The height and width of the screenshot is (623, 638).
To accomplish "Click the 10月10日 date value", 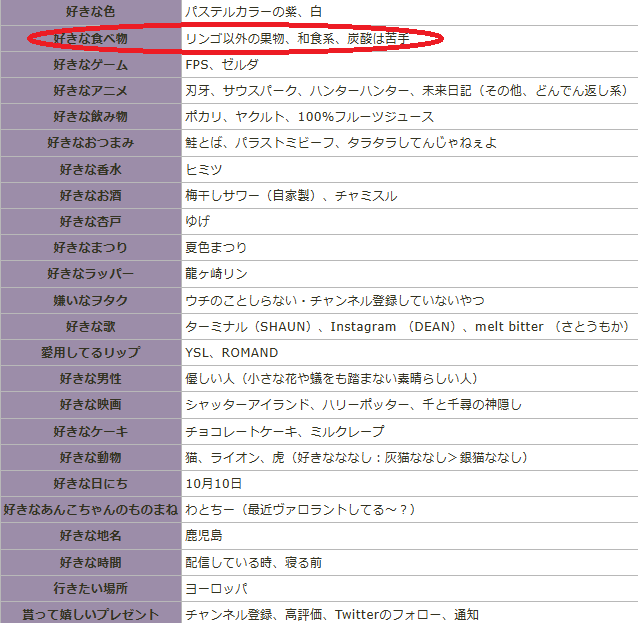I will (214, 483).
